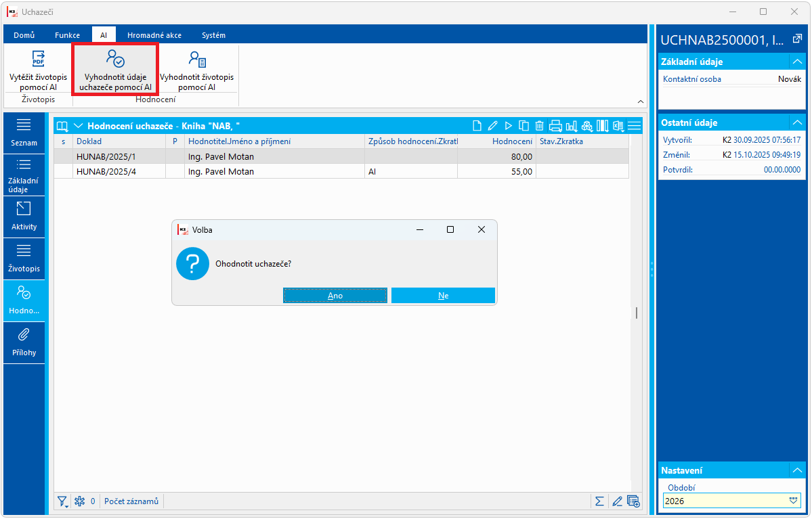Click the pencil edit icon in grid toolbar
Image resolution: width=812 pixels, height=519 pixels.
pos(492,126)
